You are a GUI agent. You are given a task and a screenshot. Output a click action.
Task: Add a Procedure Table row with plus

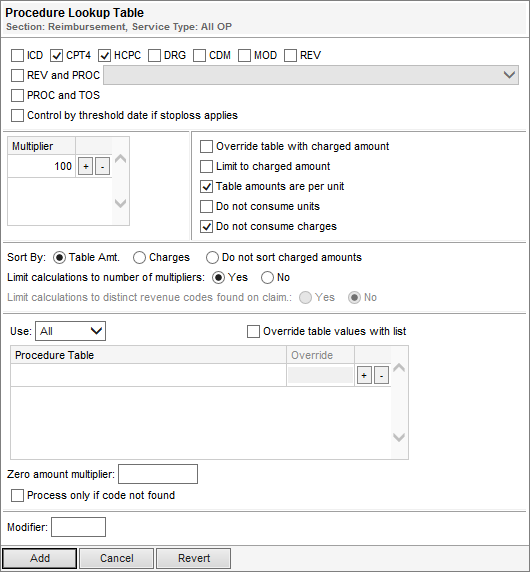[364, 375]
